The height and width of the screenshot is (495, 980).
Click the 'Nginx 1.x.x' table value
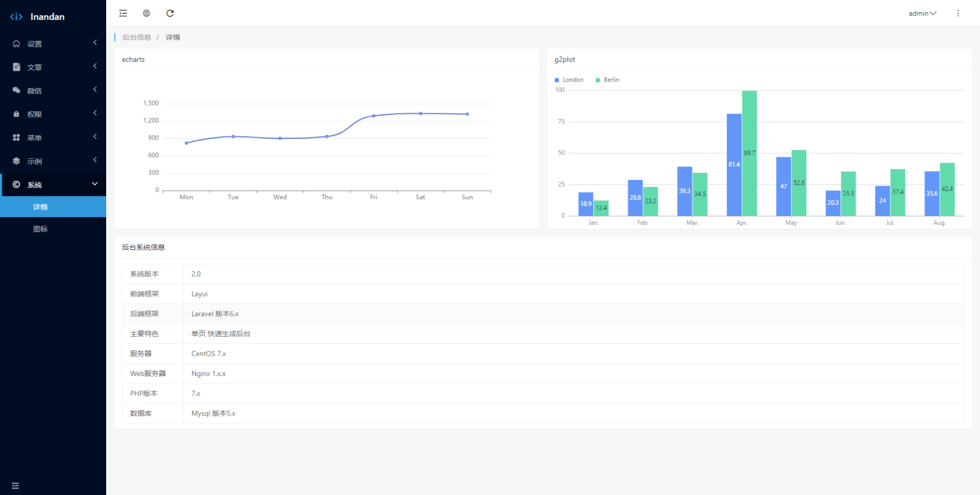click(x=208, y=374)
